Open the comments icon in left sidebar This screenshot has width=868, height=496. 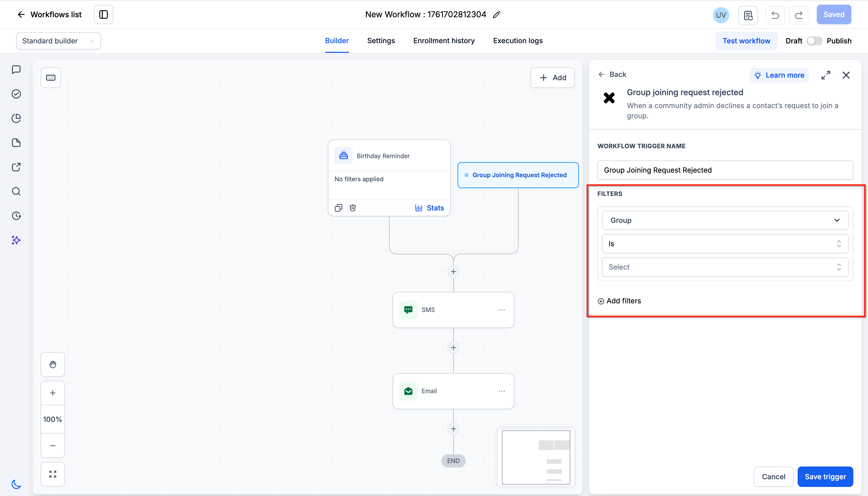click(16, 70)
